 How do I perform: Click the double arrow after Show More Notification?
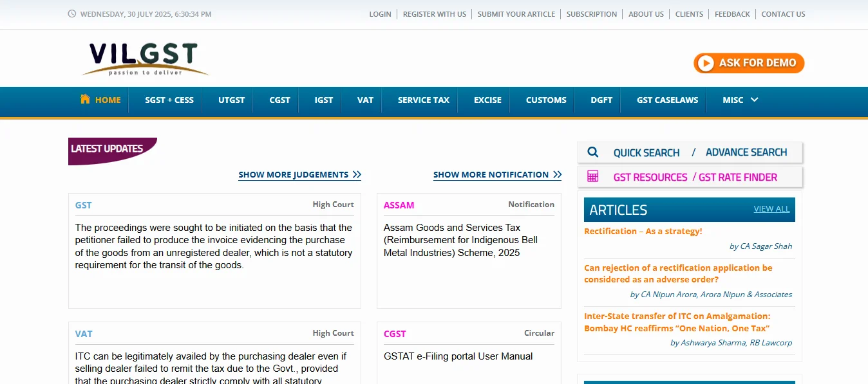(x=557, y=175)
